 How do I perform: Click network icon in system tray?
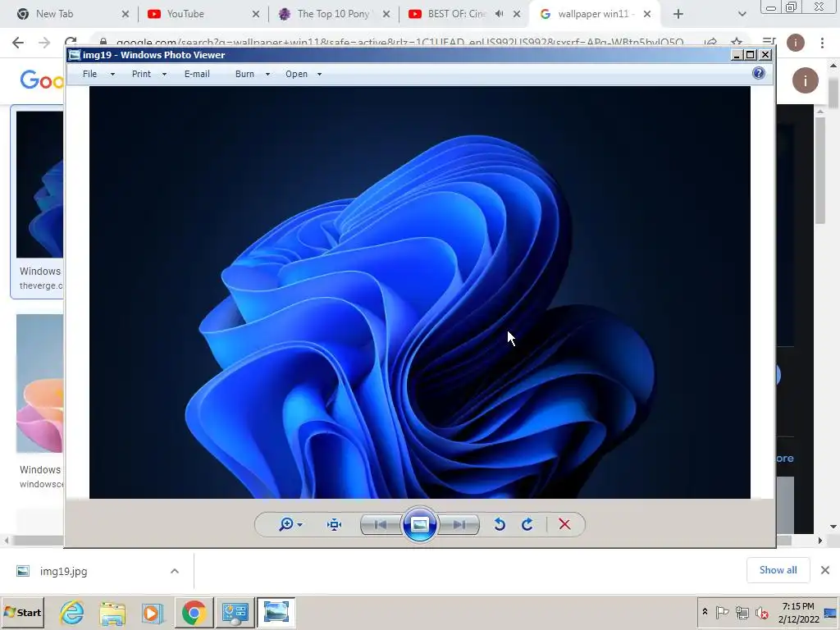coord(742,612)
